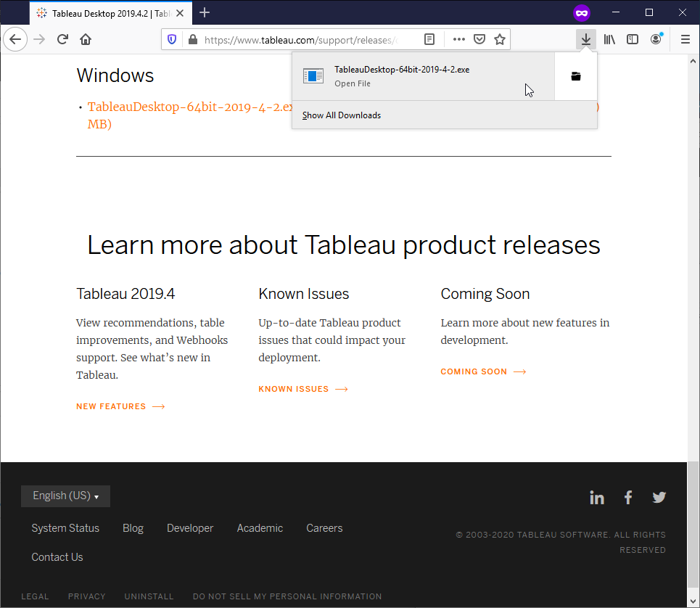The height and width of the screenshot is (608, 700).
Task: Click the downloaded exe file icon
Action: [313, 76]
